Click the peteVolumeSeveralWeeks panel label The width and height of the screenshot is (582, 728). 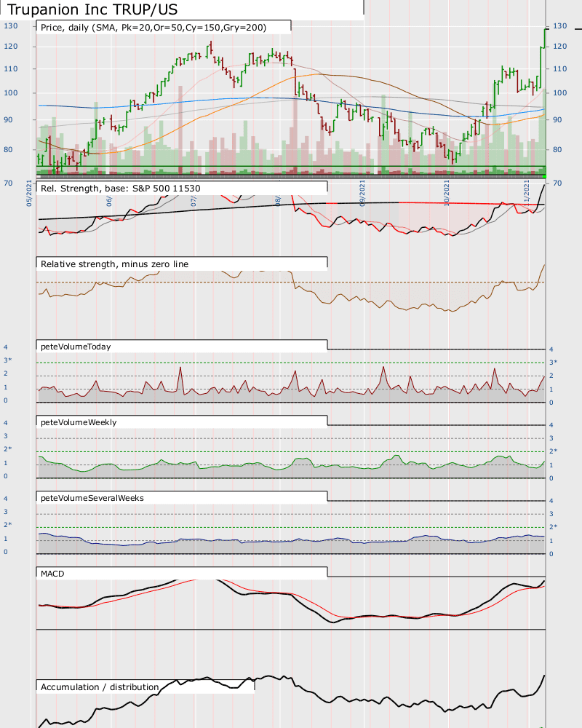pos(92,498)
